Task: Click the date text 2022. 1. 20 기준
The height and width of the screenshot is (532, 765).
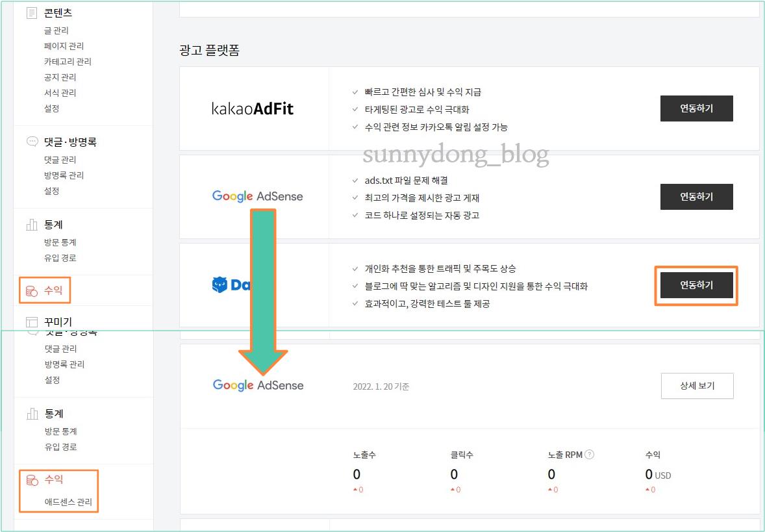Action: pos(381,386)
